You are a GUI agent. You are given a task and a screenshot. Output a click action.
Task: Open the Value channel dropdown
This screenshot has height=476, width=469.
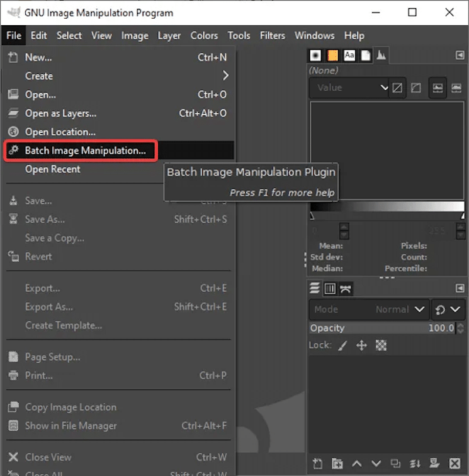pyautogui.click(x=349, y=88)
